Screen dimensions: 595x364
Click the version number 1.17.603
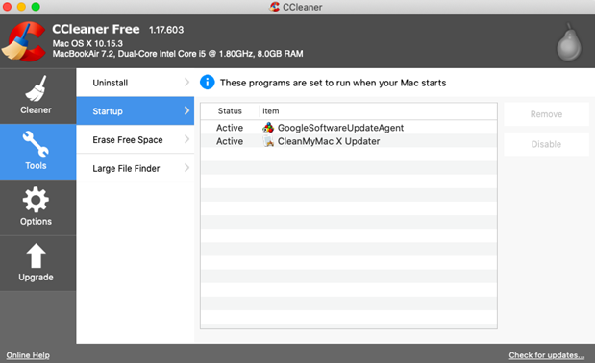point(166,30)
